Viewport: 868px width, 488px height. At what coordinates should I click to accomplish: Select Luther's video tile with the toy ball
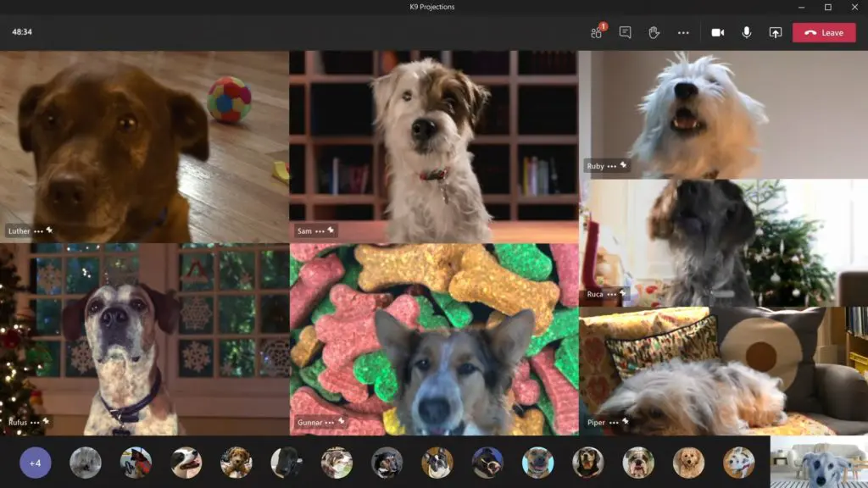pyautogui.click(x=144, y=147)
